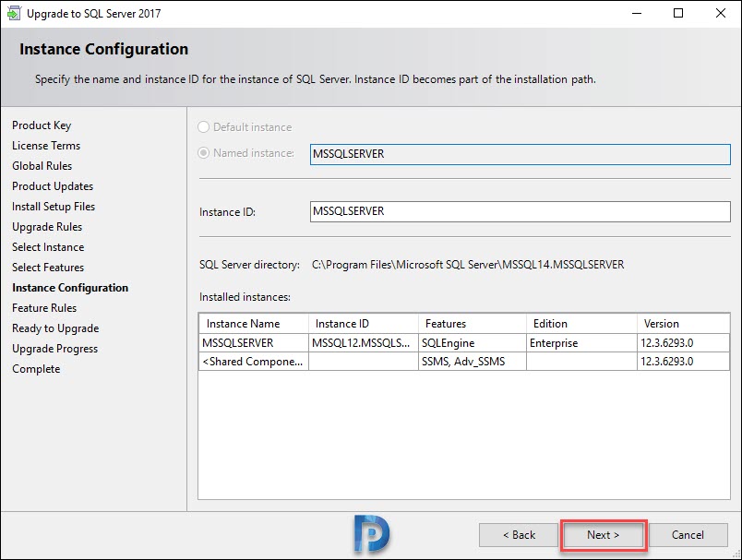
Task: Maximize the Upgrade to SQL Server window
Action: tap(678, 13)
